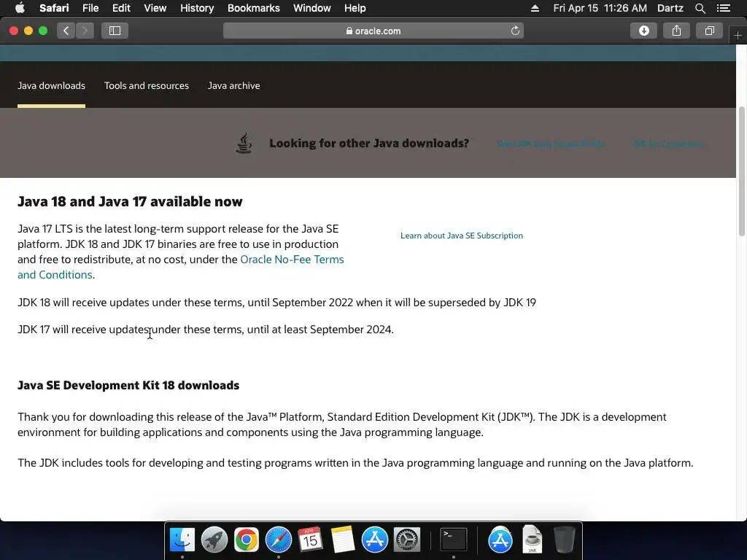Reload the oracle.com page
Screen dimensions: 747x560
tap(515, 31)
